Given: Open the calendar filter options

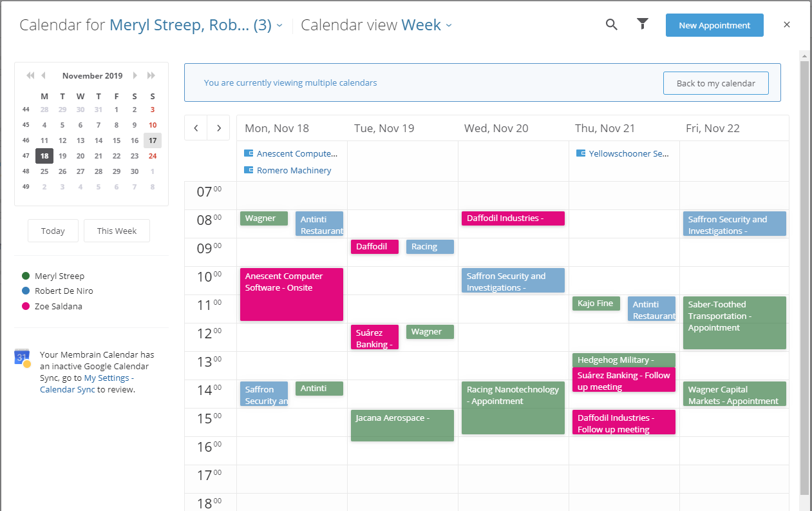Looking at the screenshot, I should 642,24.
